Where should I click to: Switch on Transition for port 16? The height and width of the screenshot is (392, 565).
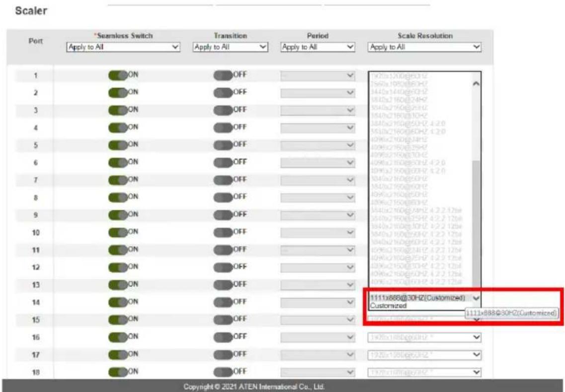pyautogui.click(x=223, y=337)
